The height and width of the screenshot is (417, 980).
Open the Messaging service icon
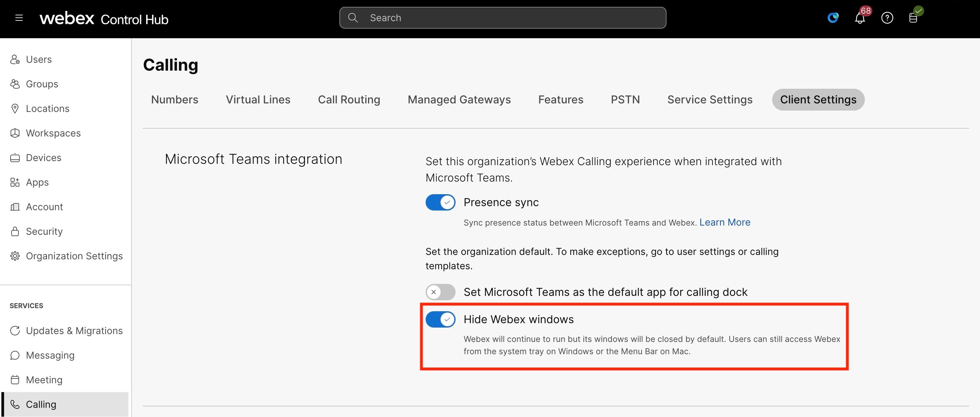click(x=15, y=355)
